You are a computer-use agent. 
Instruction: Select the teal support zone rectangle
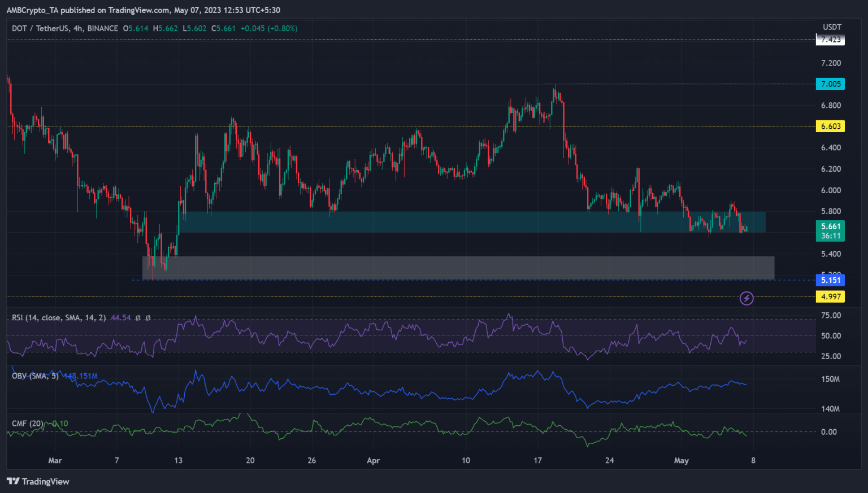point(472,222)
